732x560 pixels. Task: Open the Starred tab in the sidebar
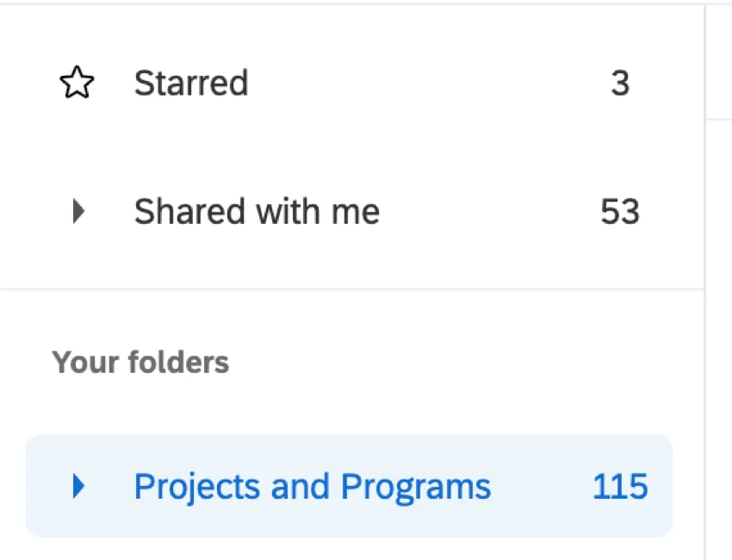[191, 82]
